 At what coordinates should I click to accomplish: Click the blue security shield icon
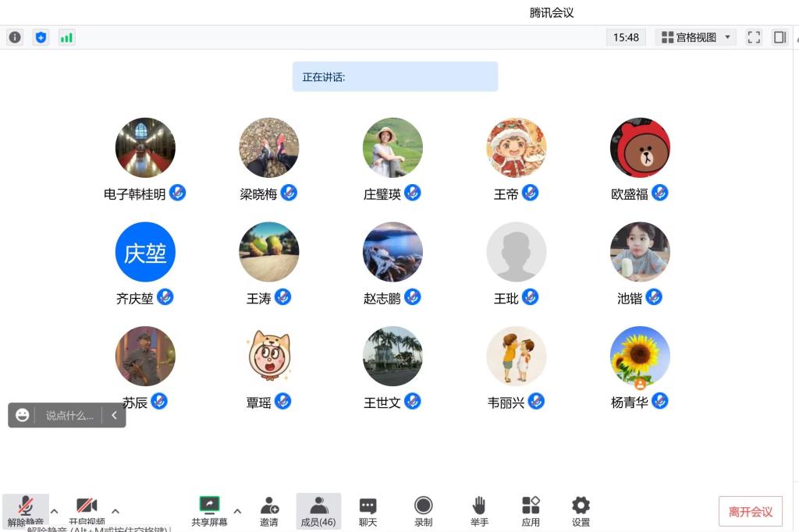click(41, 37)
